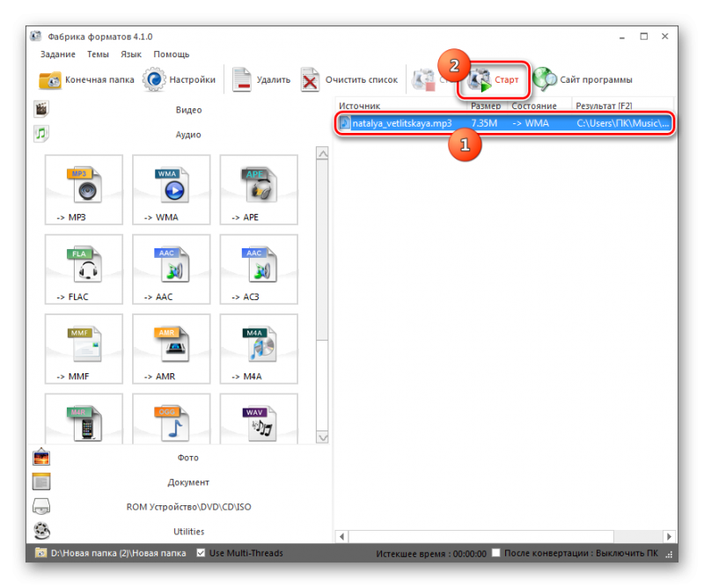Screen dimensions: 704x588
Task: Toggle the Use Multi-Threads checkbox
Action: [202, 553]
